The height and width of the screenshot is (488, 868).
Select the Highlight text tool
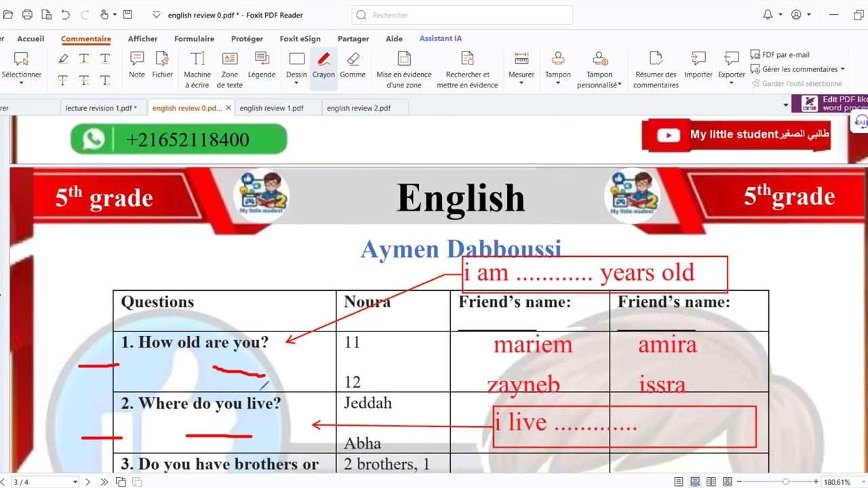pyautogui.click(x=63, y=59)
